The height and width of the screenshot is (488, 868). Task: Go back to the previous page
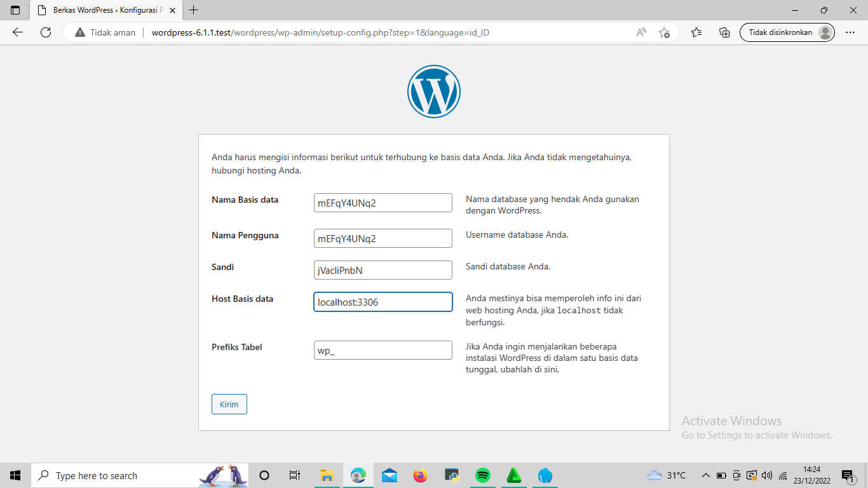click(x=18, y=32)
